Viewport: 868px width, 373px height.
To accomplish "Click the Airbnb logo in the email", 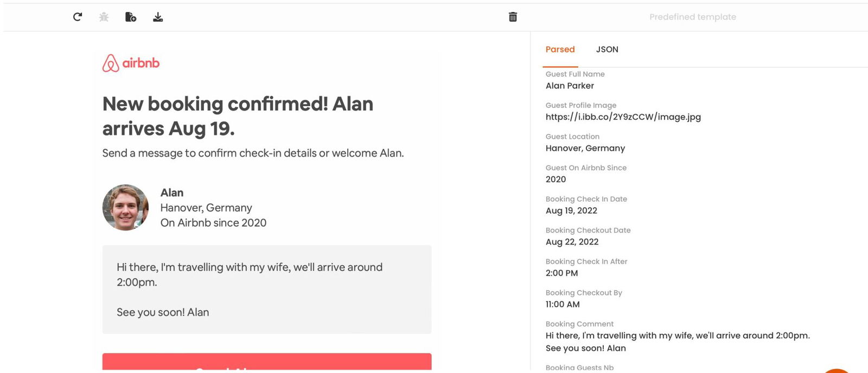I will [x=131, y=63].
